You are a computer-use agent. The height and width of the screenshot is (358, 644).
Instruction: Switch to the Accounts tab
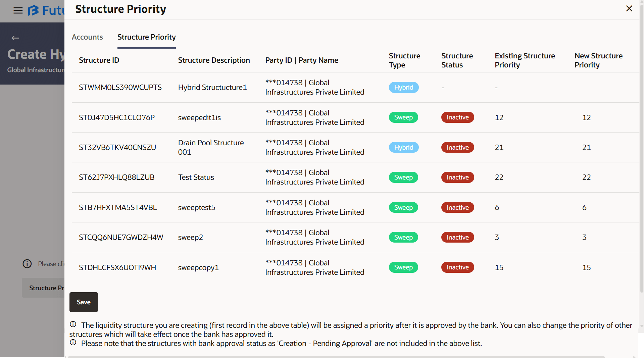pos(87,37)
